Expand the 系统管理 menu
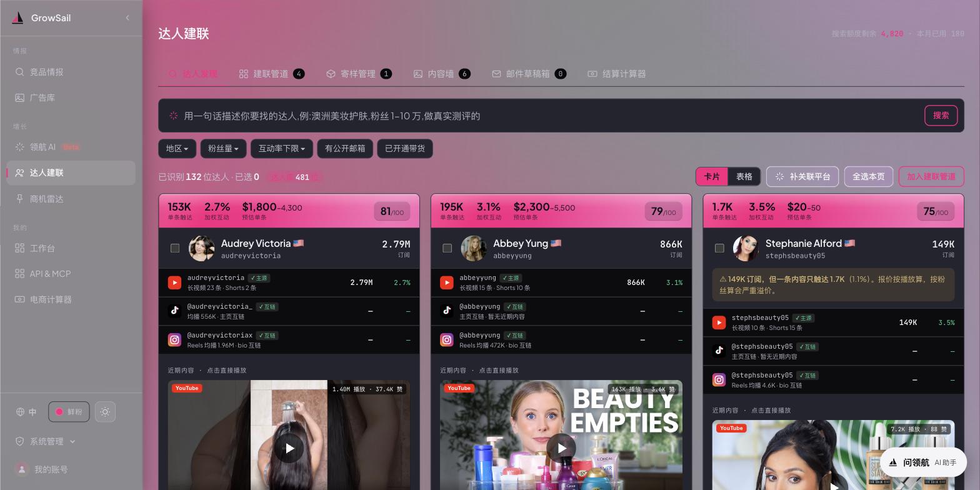This screenshot has height=490, width=980. pos(46,441)
